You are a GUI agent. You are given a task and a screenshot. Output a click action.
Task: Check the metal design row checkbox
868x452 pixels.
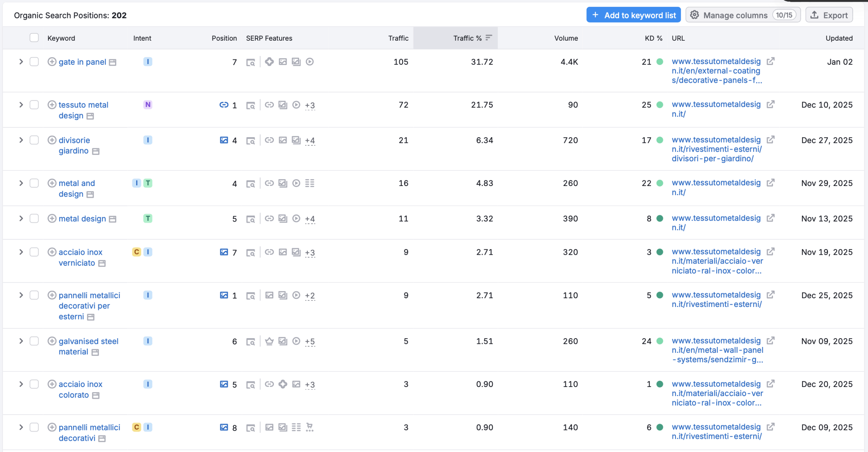click(34, 219)
